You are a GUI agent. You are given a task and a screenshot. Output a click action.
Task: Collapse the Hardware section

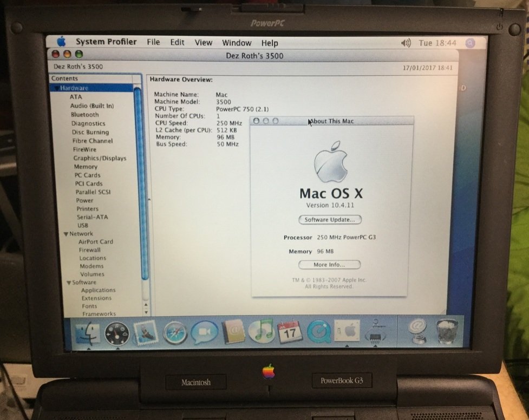56,88
